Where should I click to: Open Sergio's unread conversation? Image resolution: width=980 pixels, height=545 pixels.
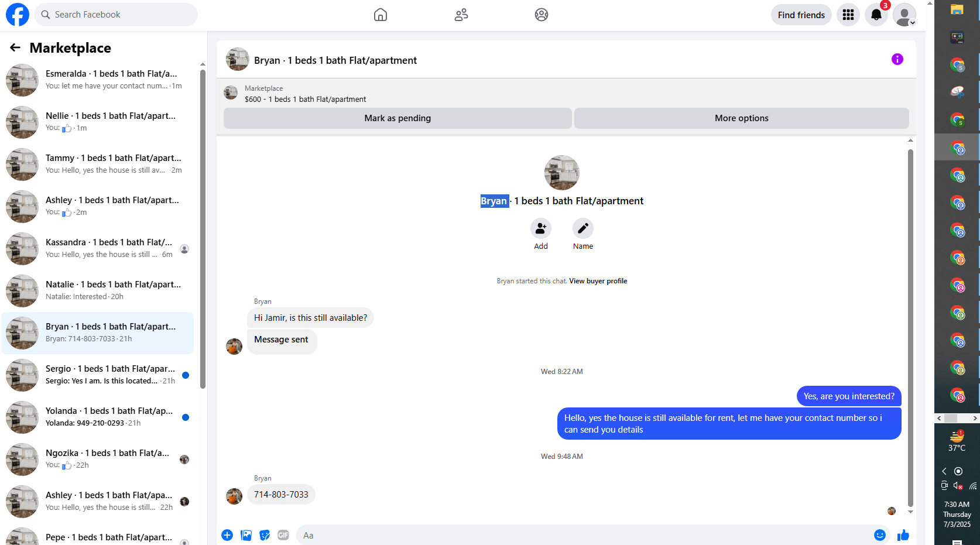coord(98,375)
